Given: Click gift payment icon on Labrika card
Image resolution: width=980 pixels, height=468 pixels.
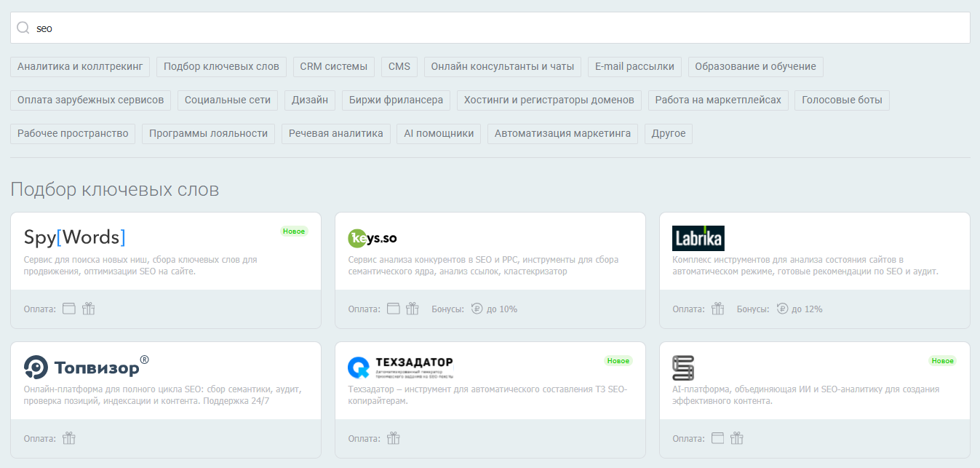Looking at the screenshot, I should click(x=717, y=308).
